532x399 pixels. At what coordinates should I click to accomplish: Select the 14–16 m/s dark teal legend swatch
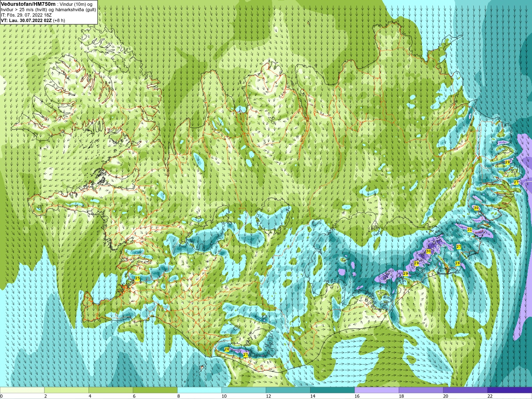[332, 390]
